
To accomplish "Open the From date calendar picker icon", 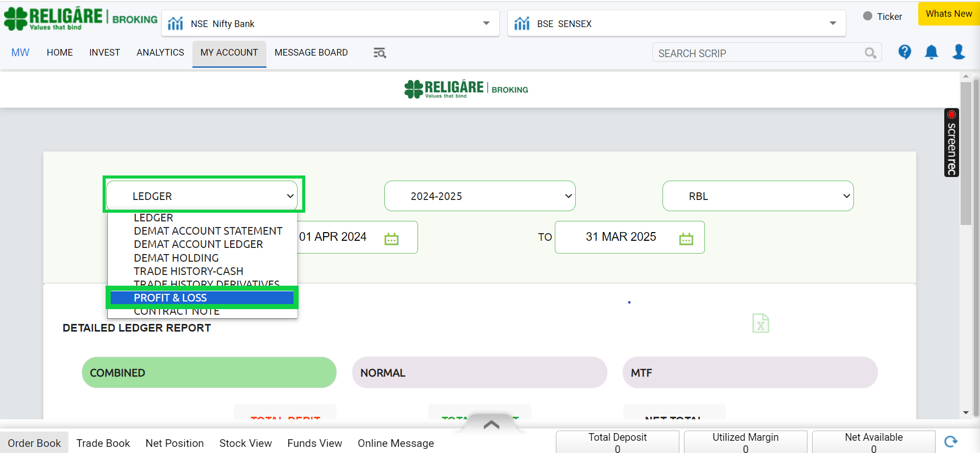I will point(391,238).
